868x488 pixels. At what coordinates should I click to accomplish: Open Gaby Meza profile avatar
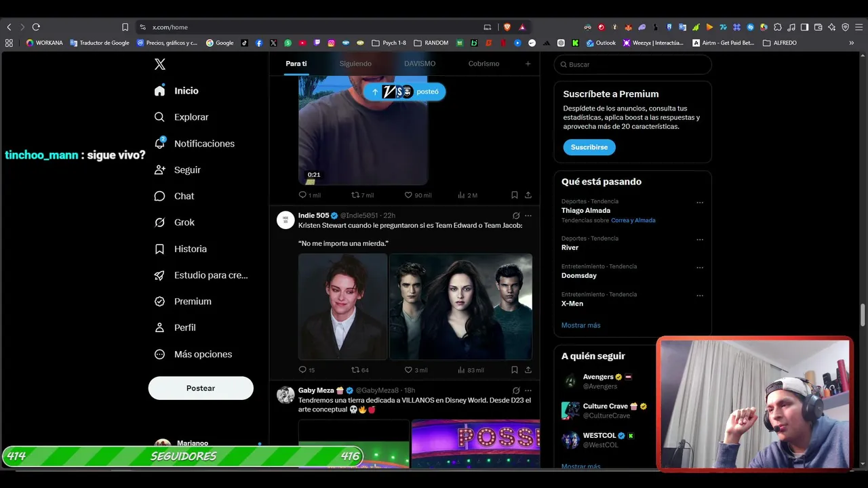pyautogui.click(x=285, y=395)
